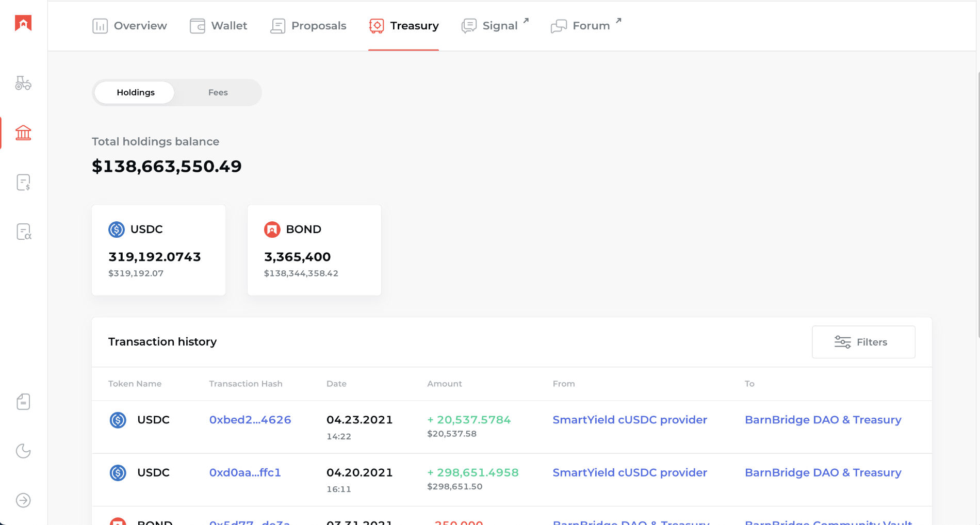Click the USDC holdings card
980x525 pixels.
click(158, 250)
